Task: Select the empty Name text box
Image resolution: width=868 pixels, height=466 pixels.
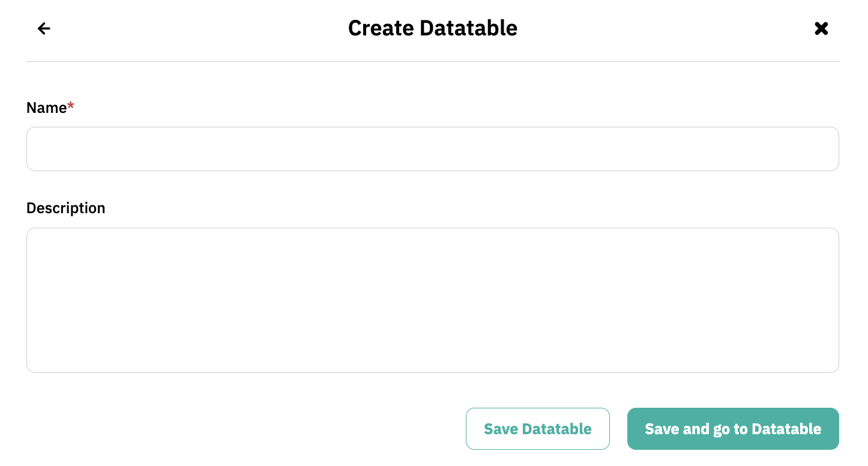Action: (x=432, y=149)
